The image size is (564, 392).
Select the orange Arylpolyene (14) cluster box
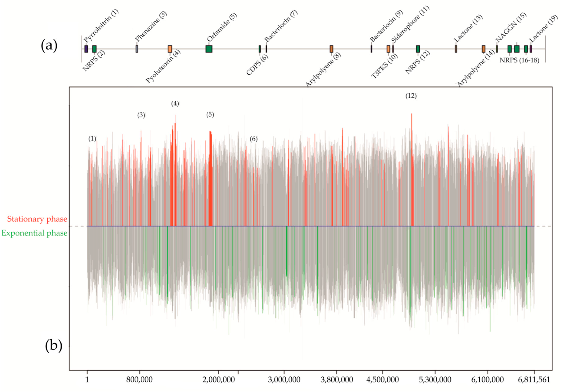[x=483, y=49]
